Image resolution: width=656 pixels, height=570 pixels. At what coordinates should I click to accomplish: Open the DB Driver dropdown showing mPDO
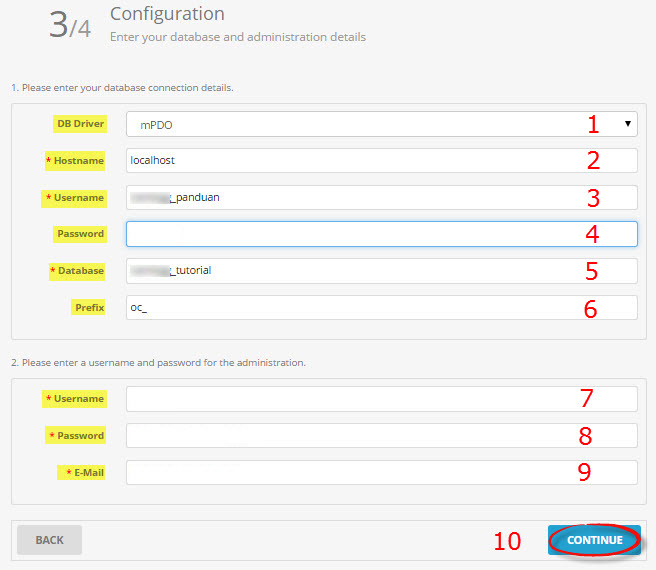click(x=380, y=124)
